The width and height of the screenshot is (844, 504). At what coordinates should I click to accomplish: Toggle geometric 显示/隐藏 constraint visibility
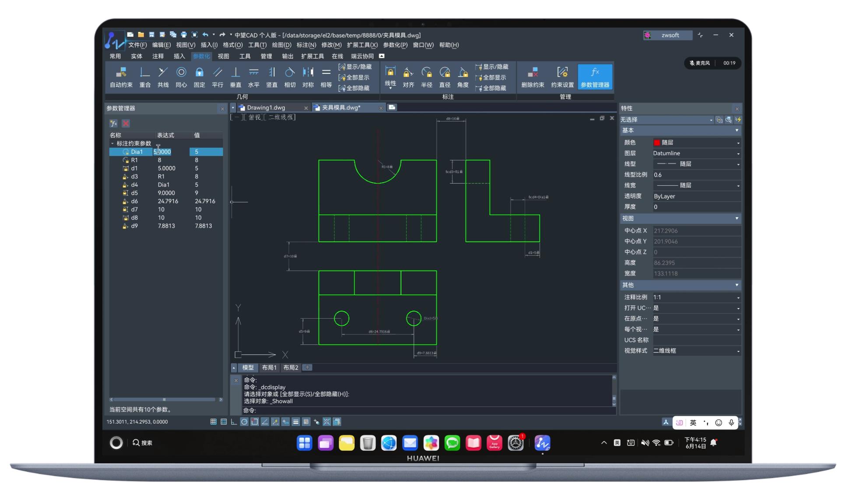tap(355, 67)
